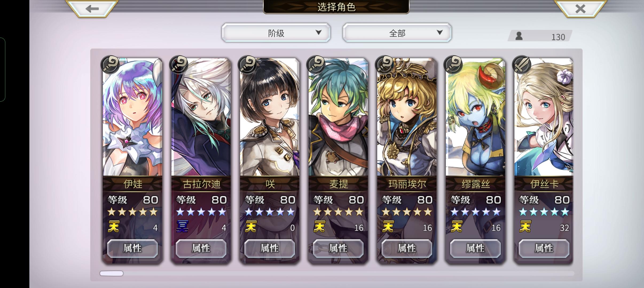Go back with the arrow button
The image size is (644, 288).
(x=92, y=8)
